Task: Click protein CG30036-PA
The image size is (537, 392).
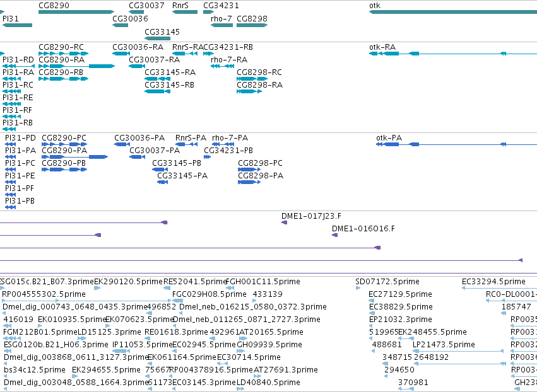Action: click(x=139, y=138)
